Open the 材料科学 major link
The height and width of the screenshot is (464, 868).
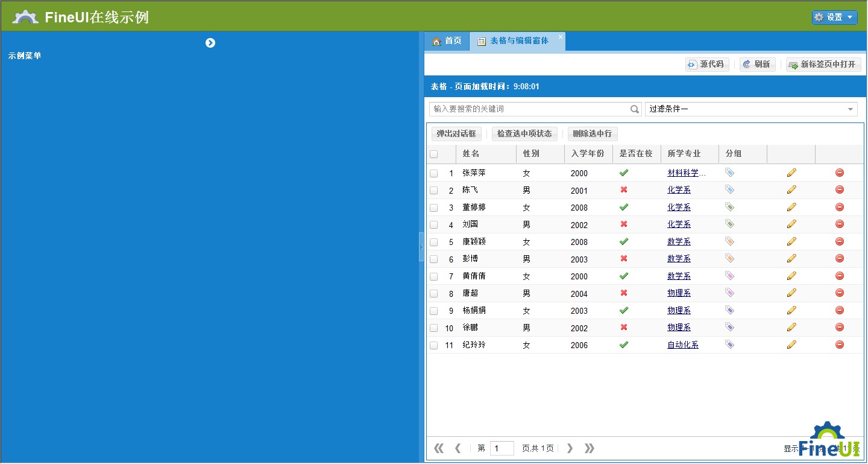[685, 173]
